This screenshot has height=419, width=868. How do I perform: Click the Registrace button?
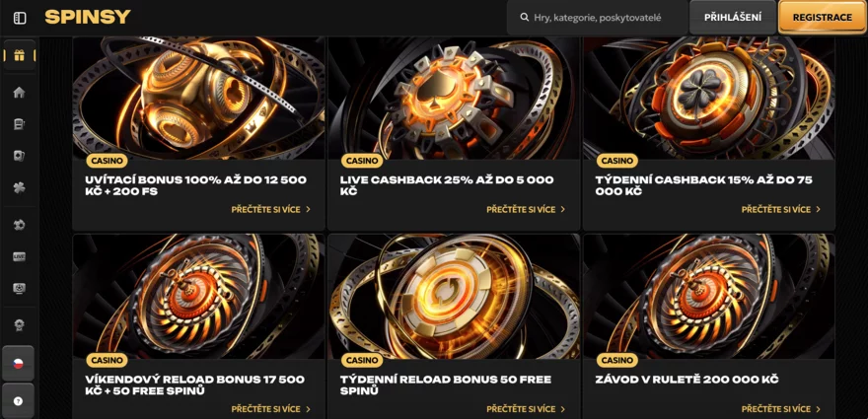pos(822,18)
